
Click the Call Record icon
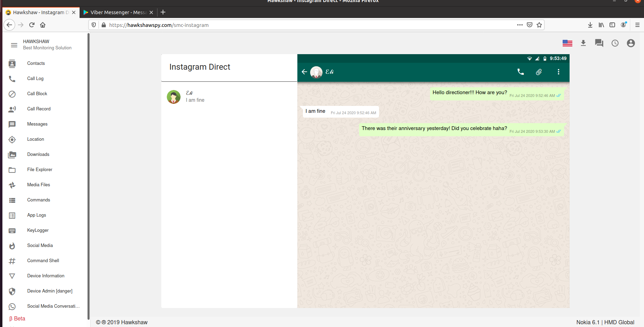click(x=12, y=109)
